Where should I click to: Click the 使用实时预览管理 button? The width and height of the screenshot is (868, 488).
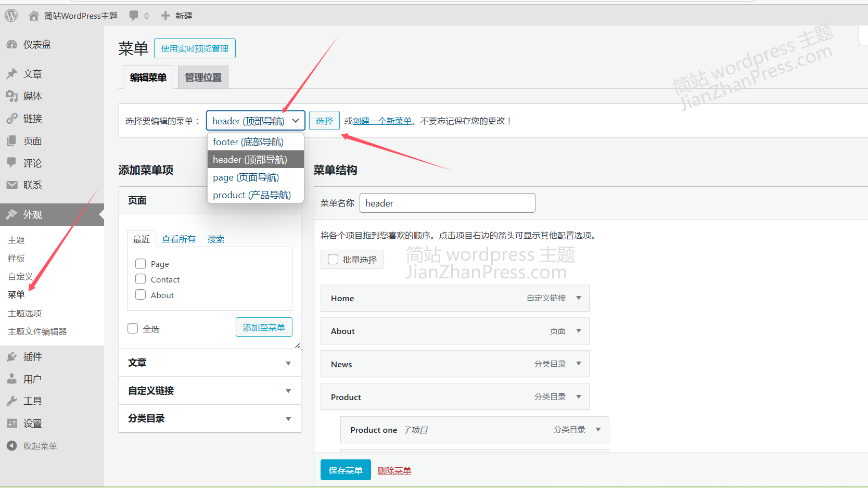(x=195, y=48)
